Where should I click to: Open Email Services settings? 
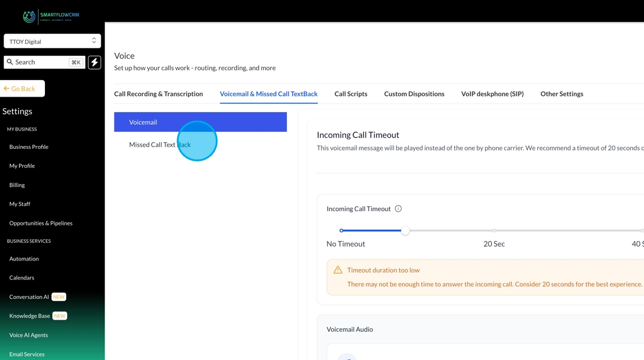pos(26,354)
